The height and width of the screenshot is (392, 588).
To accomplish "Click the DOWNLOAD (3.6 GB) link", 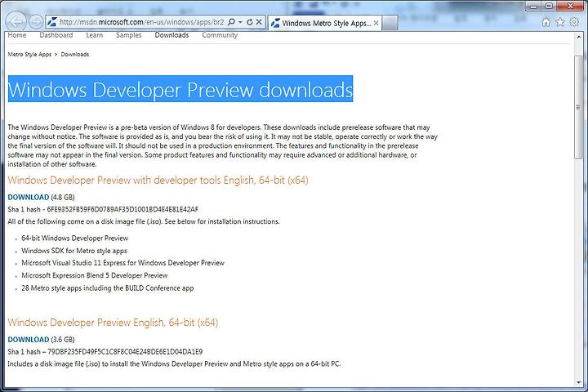I will (29, 340).
